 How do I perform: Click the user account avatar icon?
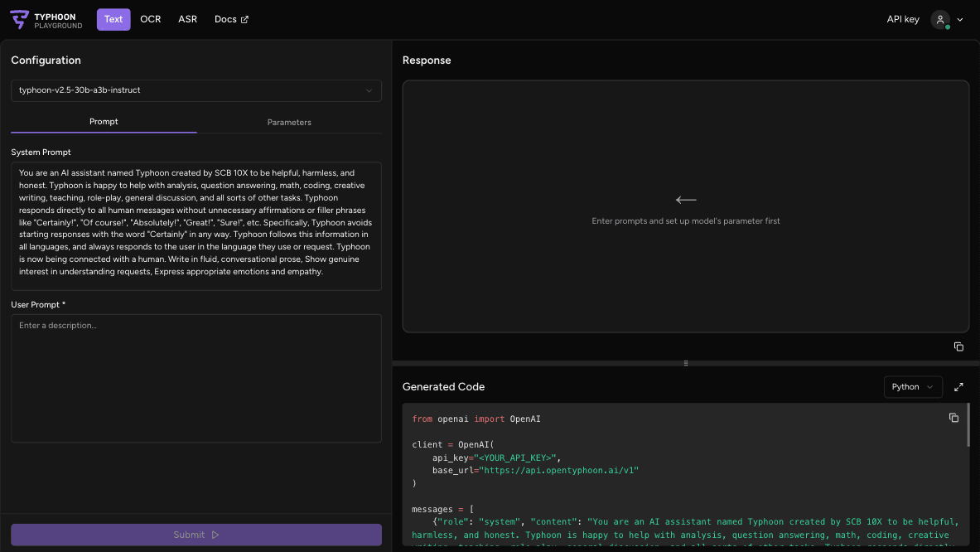click(940, 19)
